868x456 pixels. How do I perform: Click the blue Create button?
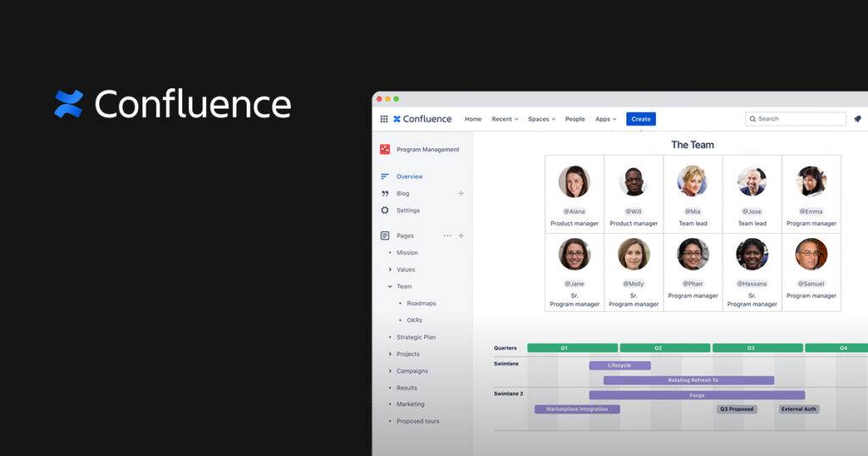(641, 119)
